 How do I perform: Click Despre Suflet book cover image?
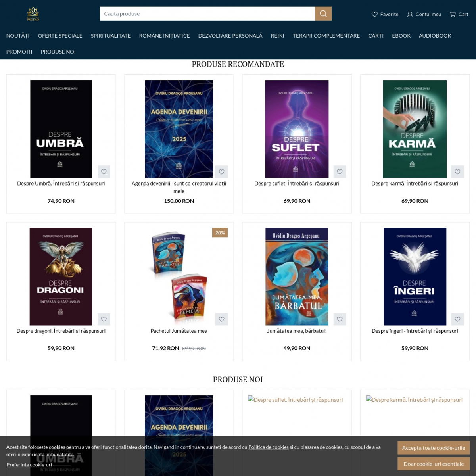297,129
